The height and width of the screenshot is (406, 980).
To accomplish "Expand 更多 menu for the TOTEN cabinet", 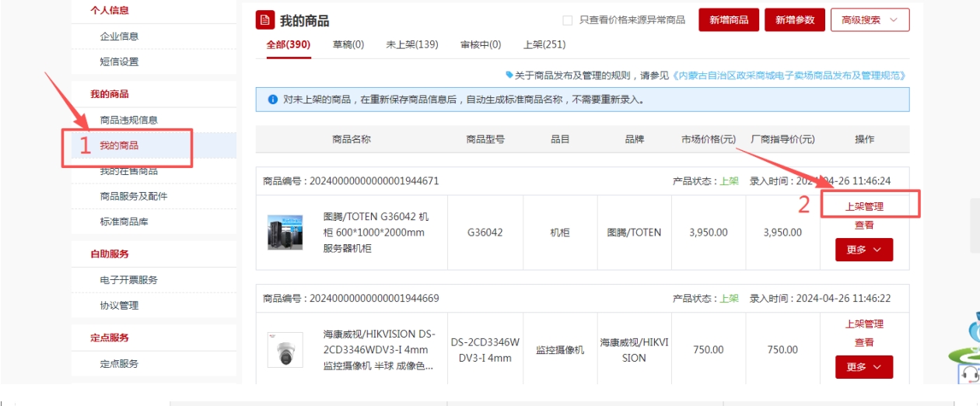I will [863, 250].
